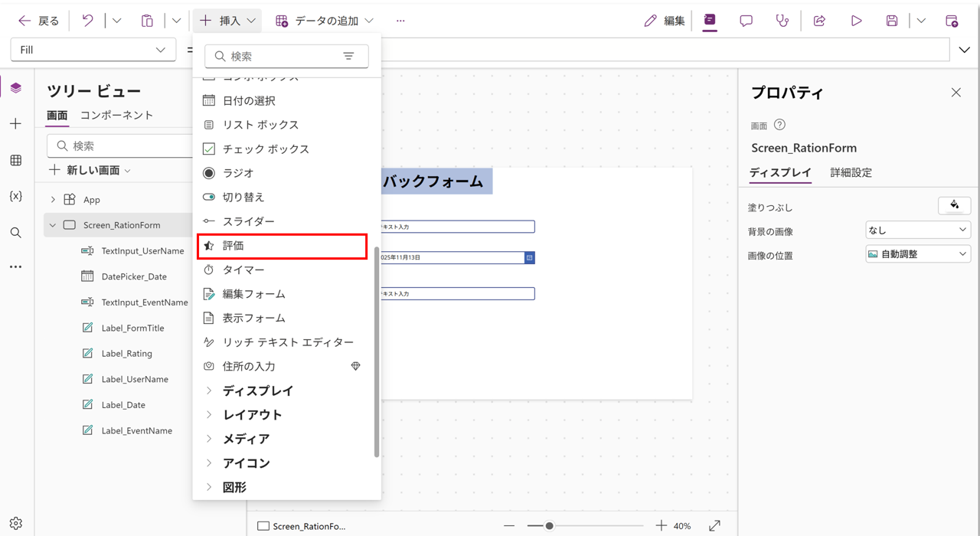Click the undo arrow in toolbar
The width and height of the screenshot is (980, 536).
(x=87, y=21)
